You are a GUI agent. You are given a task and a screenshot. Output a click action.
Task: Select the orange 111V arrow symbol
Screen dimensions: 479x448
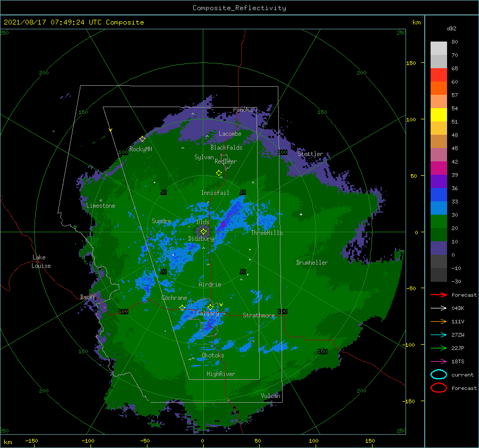coord(439,321)
